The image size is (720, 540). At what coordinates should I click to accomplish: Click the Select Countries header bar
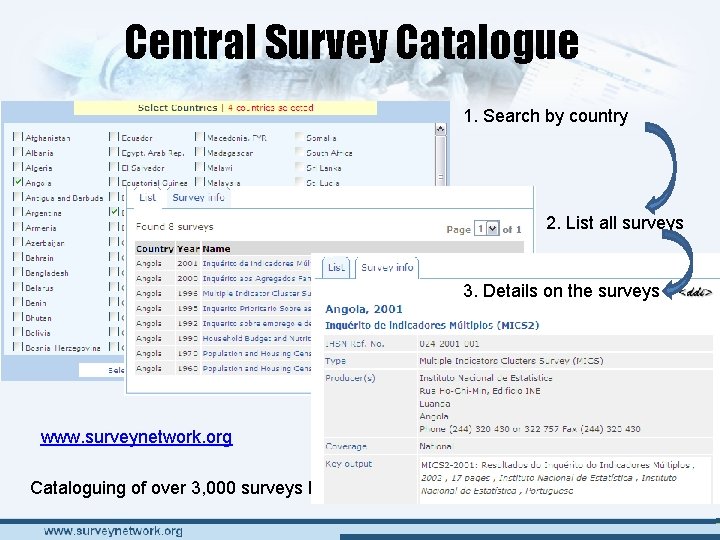[x=225, y=108]
